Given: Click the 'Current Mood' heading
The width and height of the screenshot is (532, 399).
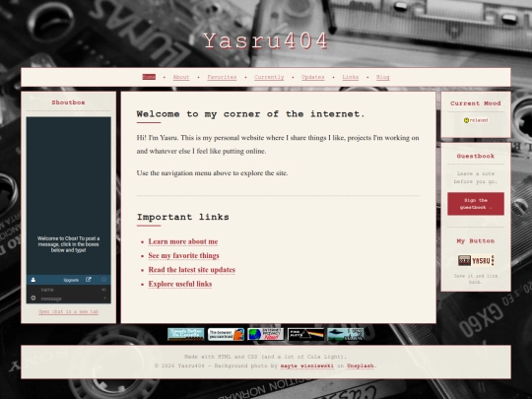Looking at the screenshot, I should click(x=476, y=103).
